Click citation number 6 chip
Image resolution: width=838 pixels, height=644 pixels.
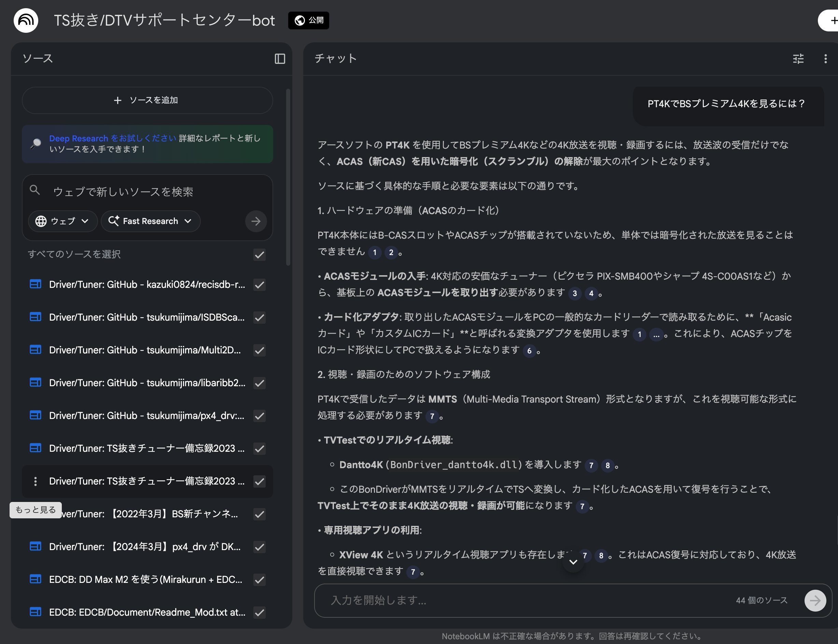coord(529,351)
